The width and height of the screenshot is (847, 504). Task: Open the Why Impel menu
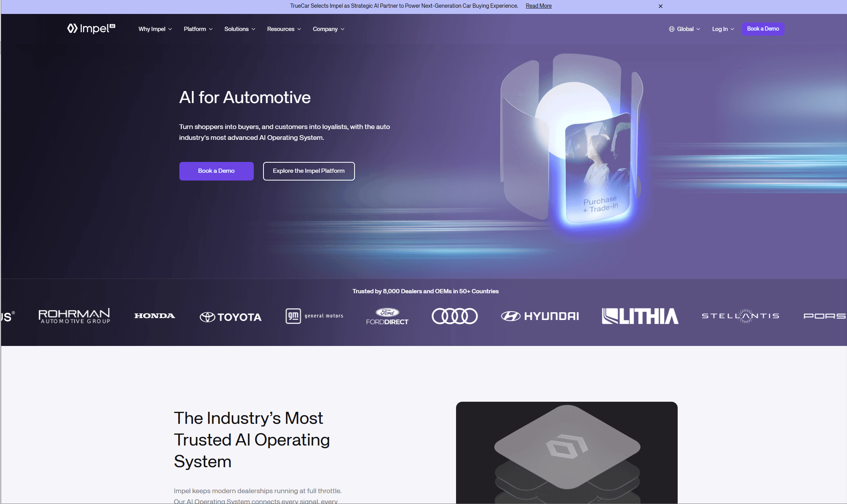coord(155,29)
